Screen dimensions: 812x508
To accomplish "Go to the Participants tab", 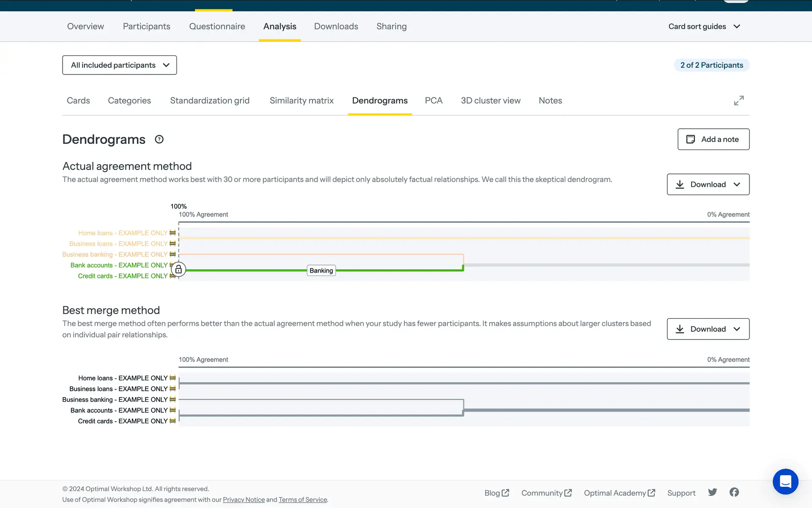I will (146, 26).
